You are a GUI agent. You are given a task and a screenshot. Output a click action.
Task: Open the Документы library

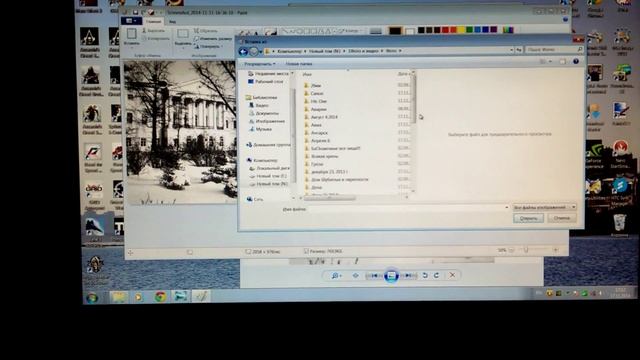[x=264, y=113]
